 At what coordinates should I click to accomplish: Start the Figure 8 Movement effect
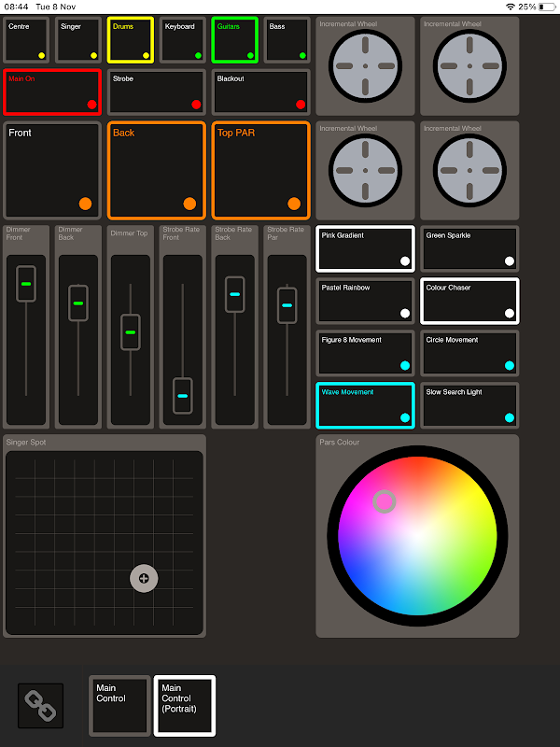pos(365,353)
